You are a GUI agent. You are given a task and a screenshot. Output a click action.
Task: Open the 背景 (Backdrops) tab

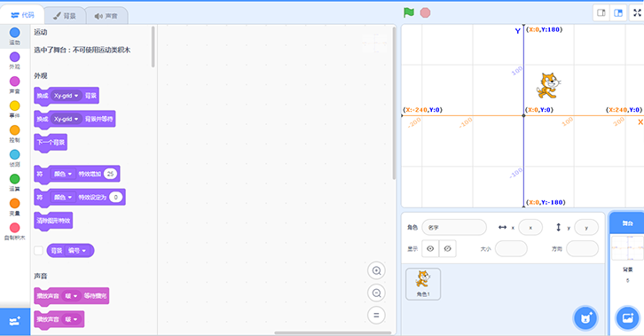[65, 16]
